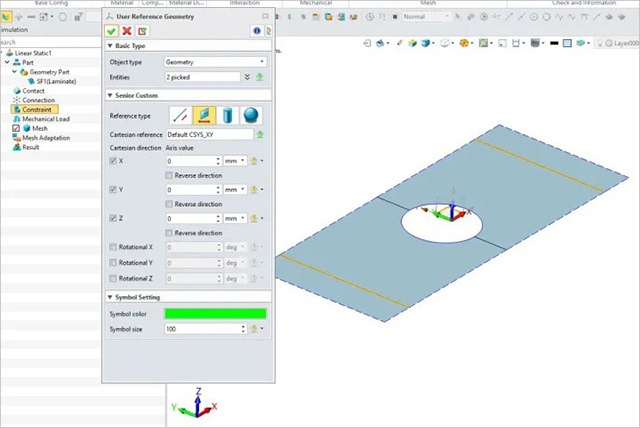Enable the Rotational Z checkbox
Image resolution: width=640 pixels, height=428 pixels.
(113, 279)
